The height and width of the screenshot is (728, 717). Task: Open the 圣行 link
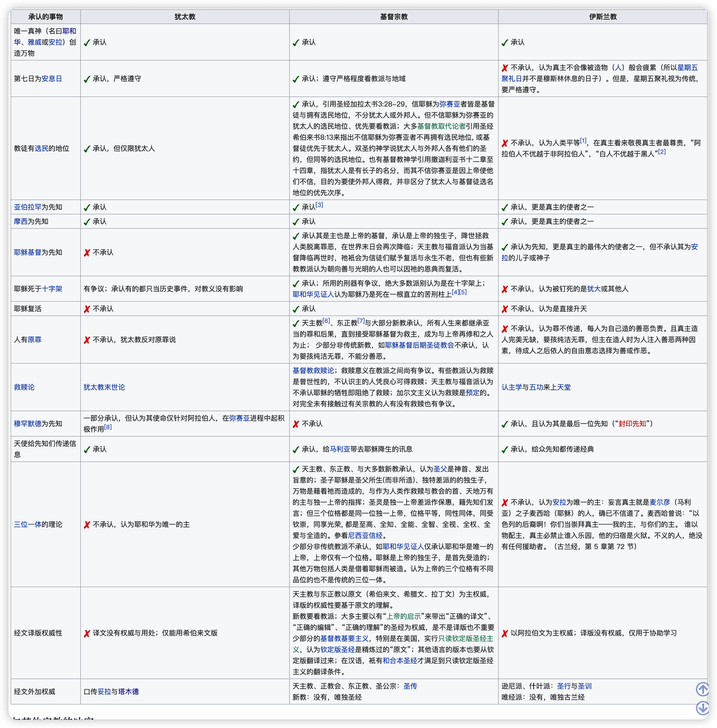(564, 686)
